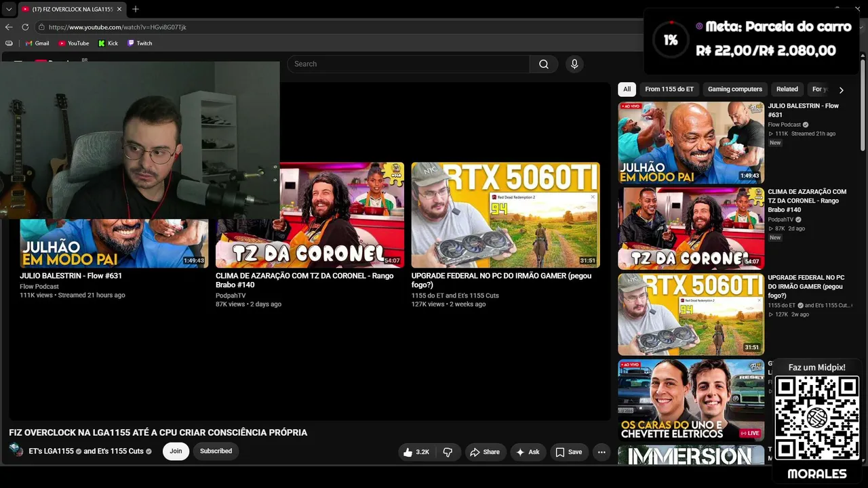
Task: Open the ET's LGA1155 channel name
Action: [x=51, y=451]
